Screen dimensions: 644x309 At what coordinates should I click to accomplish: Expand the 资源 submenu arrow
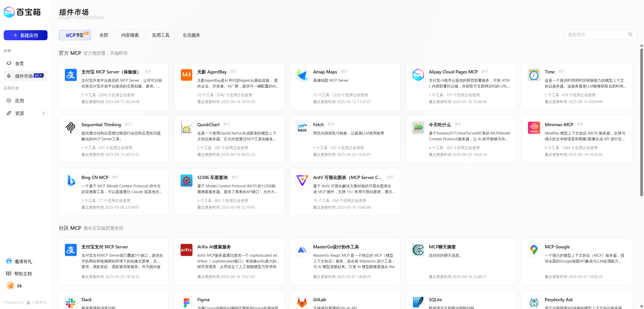(44, 113)
